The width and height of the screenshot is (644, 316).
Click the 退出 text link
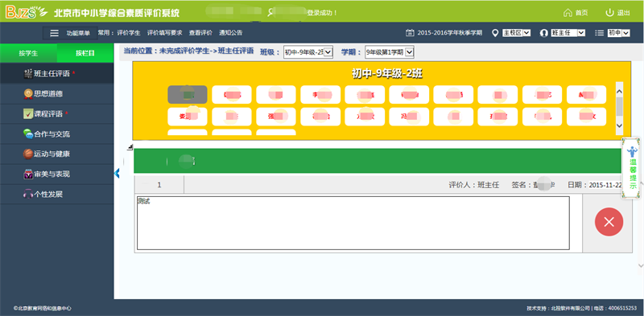pyautogui.click(x=623, y=13)
